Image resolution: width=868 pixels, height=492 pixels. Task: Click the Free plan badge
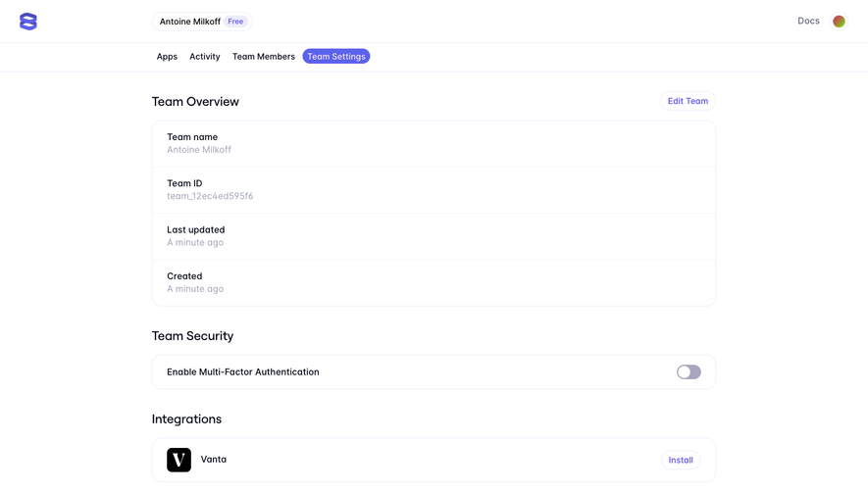pyautogui.click(x=235, y=22)
